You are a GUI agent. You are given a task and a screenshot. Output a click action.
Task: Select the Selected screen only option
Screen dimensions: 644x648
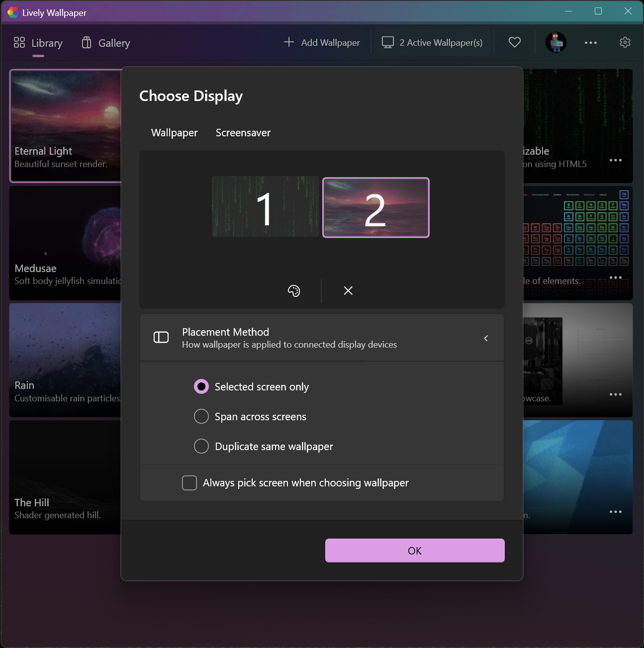[201, 386]
